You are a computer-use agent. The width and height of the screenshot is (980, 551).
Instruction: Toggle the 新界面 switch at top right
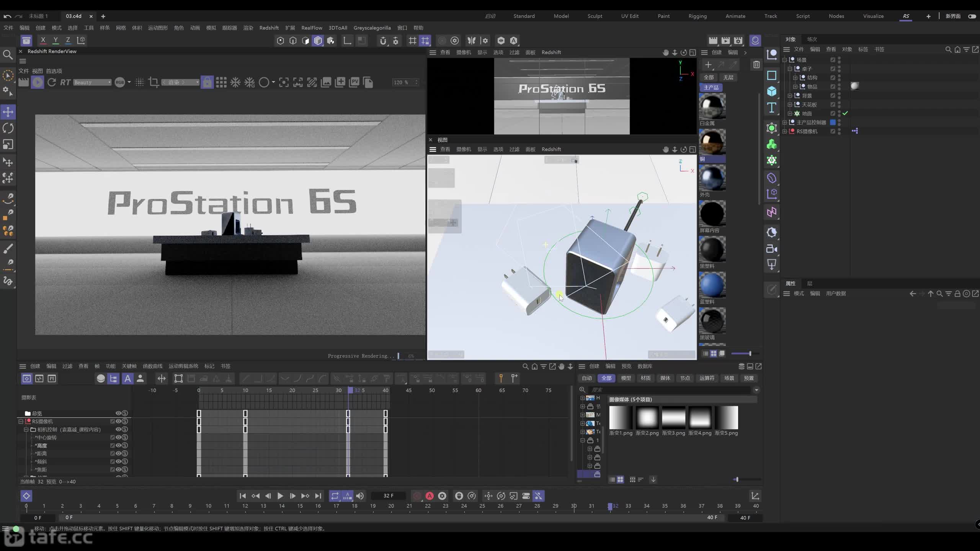click(972, 16)
